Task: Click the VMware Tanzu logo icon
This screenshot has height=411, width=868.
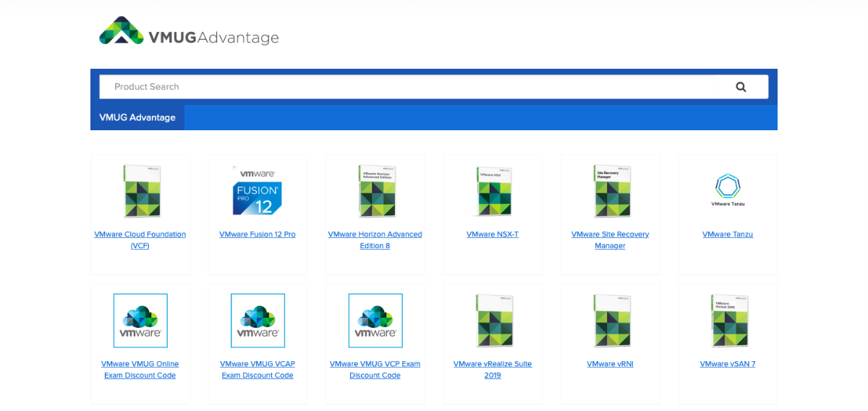Action: [728, 190]
